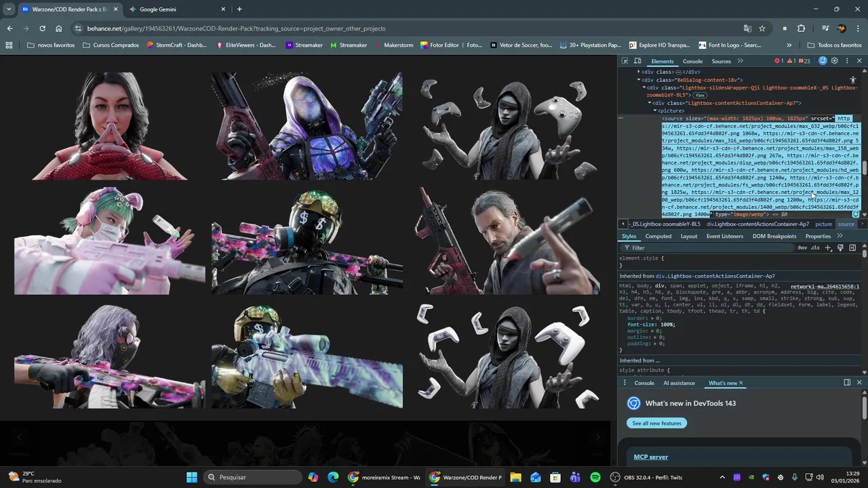Open DevTools settings gear
868x488 pixels.
pos(835,61)
